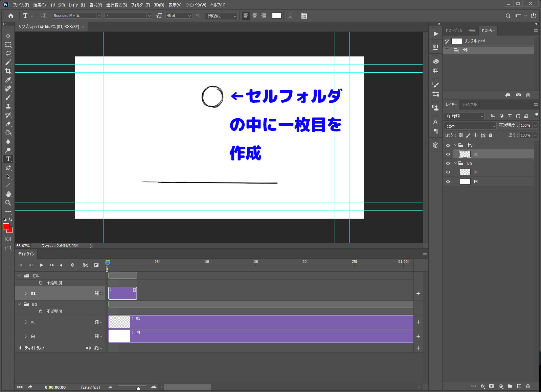
Task: Open the フィルター menu
Action: (x=140, y=5)
